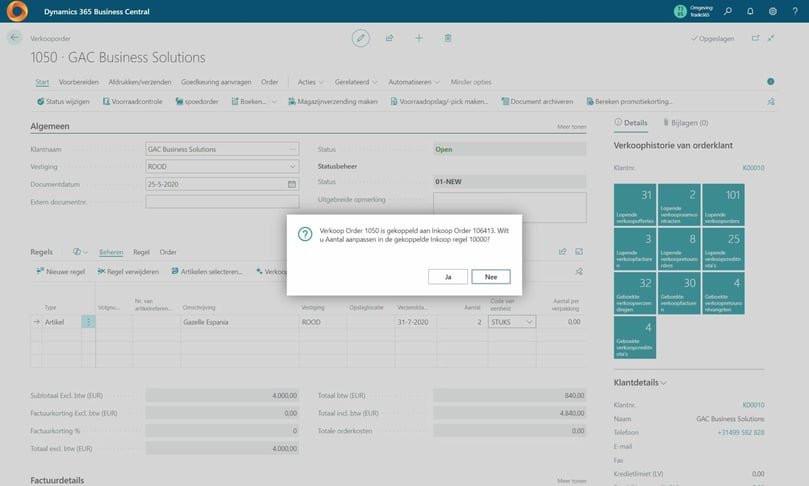Click the pin icon in Regels toolbar
Image resolution: width=809 pixels, height=486 pixels.
pyautogui.click(x=579, y=271)
